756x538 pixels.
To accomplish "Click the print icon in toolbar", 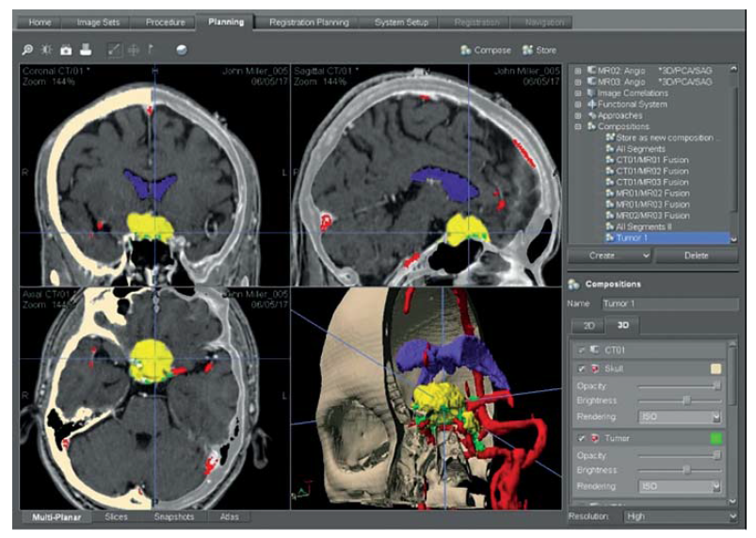I will pyautogui.click(x=85, y=49).
